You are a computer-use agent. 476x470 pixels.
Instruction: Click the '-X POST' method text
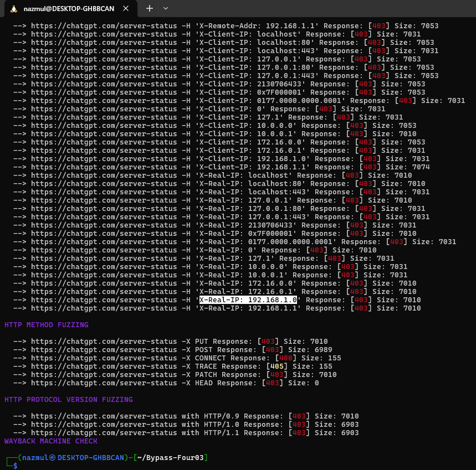[x=197, y=350]
